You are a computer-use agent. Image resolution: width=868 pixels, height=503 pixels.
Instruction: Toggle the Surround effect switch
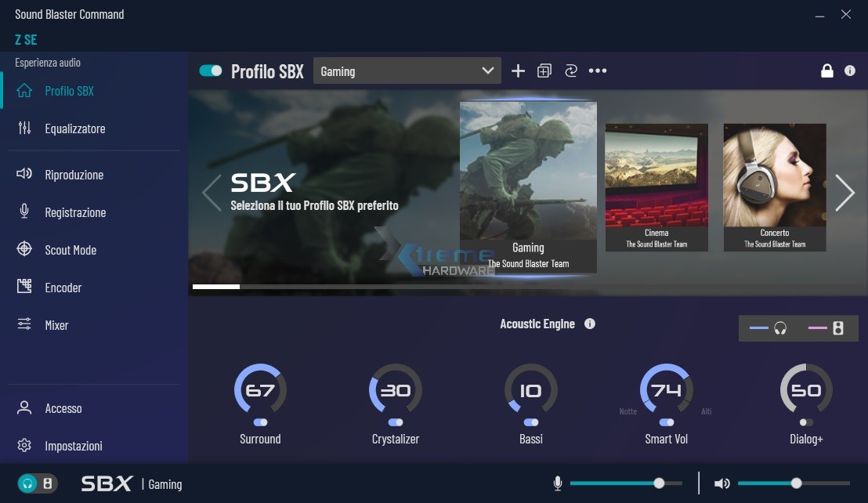tap(260, 422)
